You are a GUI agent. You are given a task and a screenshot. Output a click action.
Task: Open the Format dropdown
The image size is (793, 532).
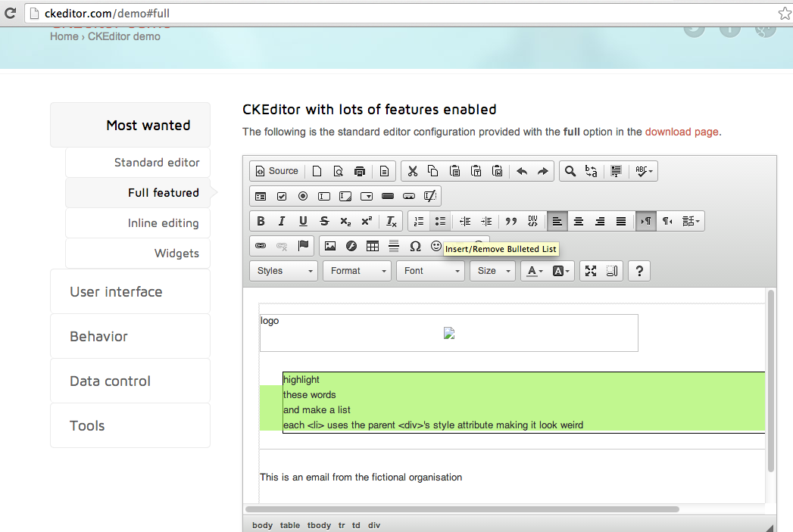(x=357, y=271)
